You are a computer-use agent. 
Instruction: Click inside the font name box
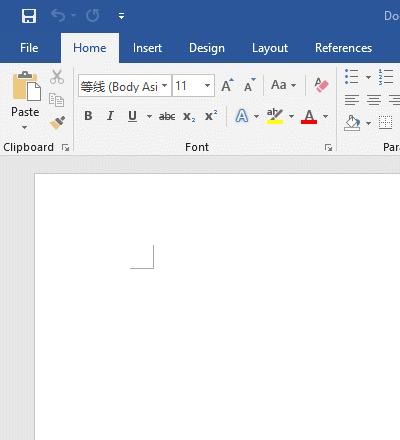coord(120,86)
